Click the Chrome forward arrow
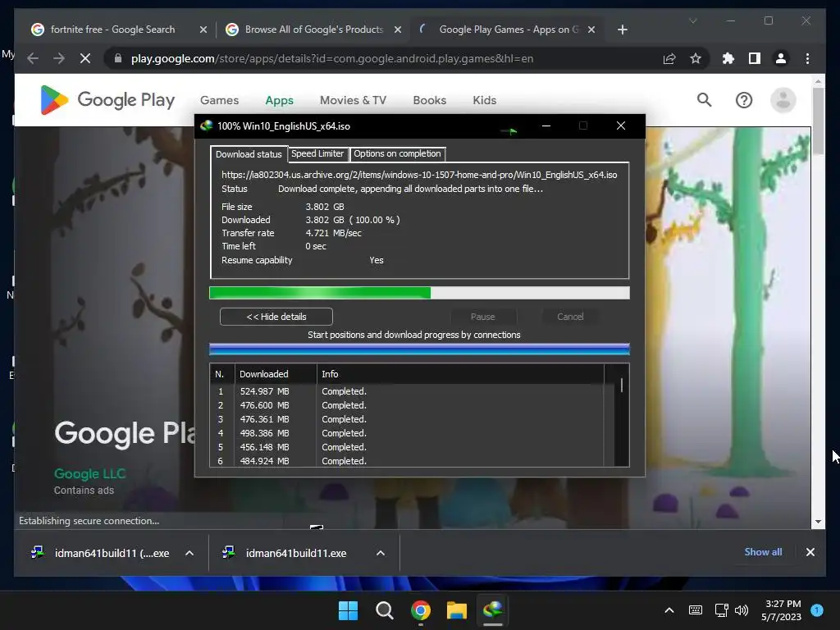The height and width of the screenshot is (630, 840). point(59,58)
